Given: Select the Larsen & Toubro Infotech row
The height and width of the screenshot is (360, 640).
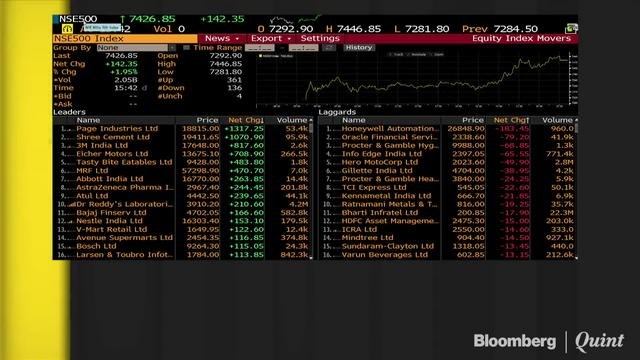Looking at the screenshot, I should (x=181, y=255).
